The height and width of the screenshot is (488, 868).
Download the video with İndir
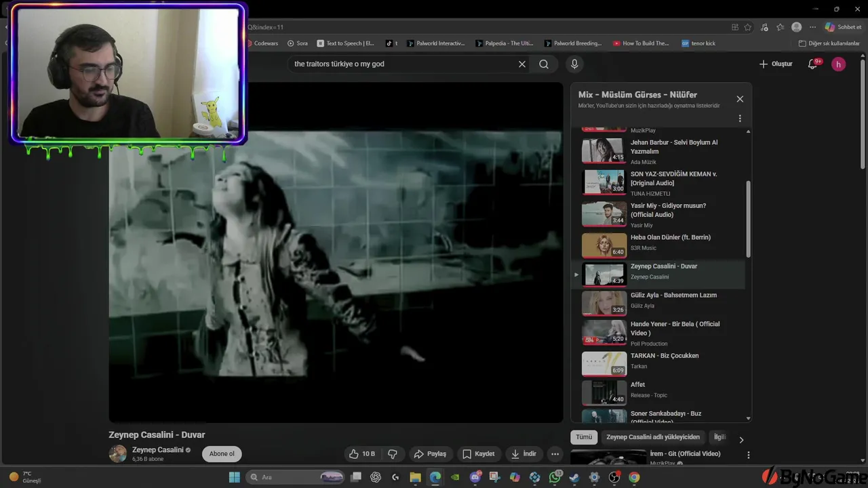point(524,454)
